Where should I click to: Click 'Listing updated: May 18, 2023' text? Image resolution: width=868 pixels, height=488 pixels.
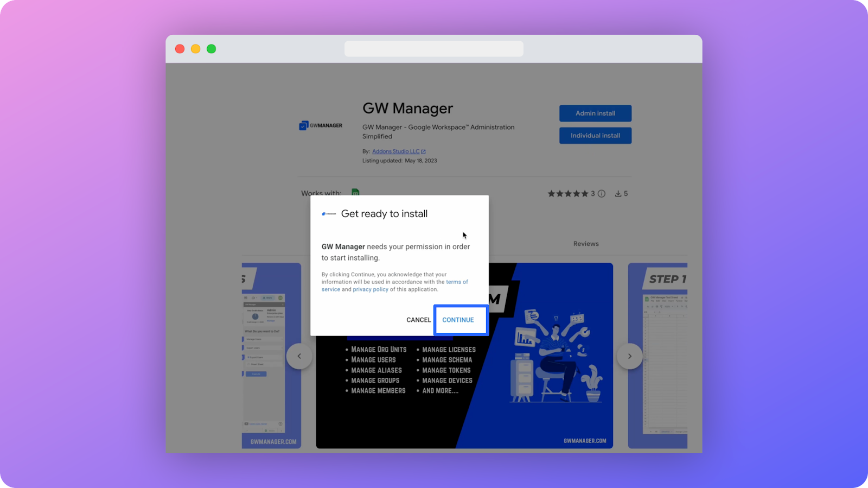(400, 161)
